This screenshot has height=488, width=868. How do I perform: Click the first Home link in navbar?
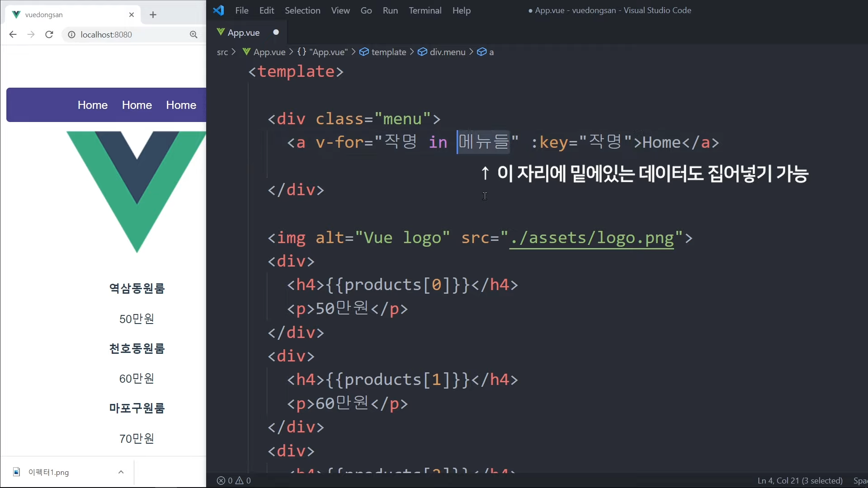tap(93, 105)
